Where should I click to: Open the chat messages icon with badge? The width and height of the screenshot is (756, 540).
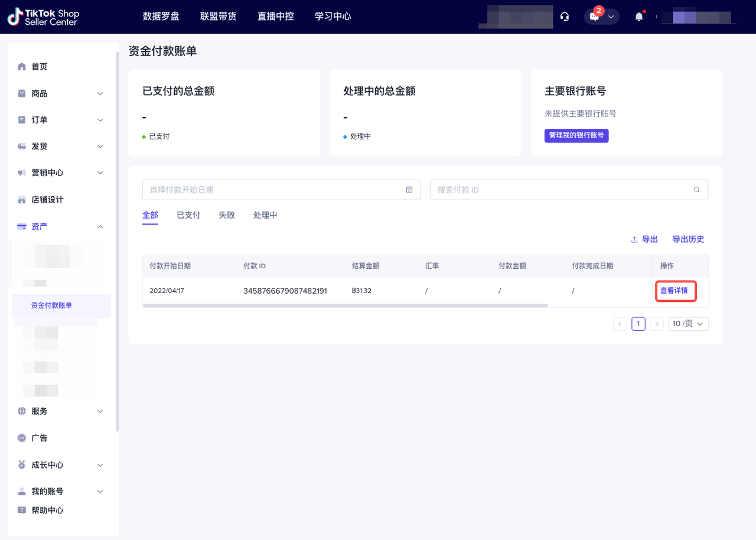(595, 17)
